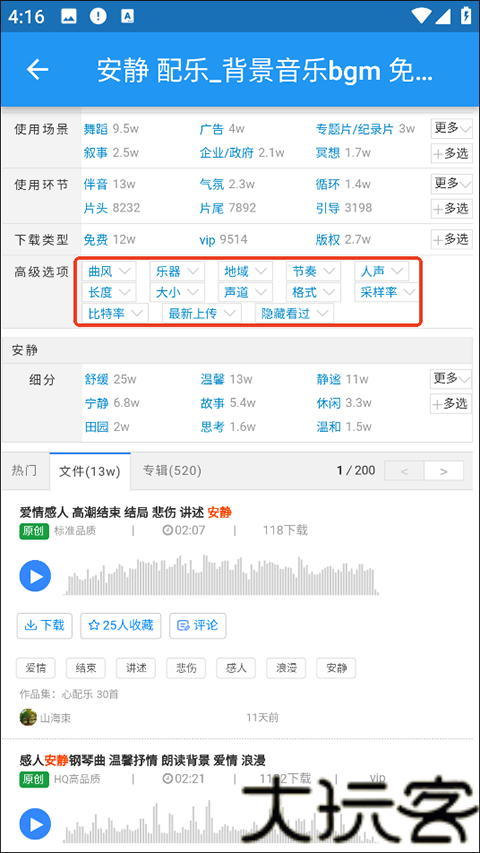The width and height of the screenshot is (480, 853).
Task: Click the 悲伤 tag chip
Action: pyautogui.click(x=186, y=667)
